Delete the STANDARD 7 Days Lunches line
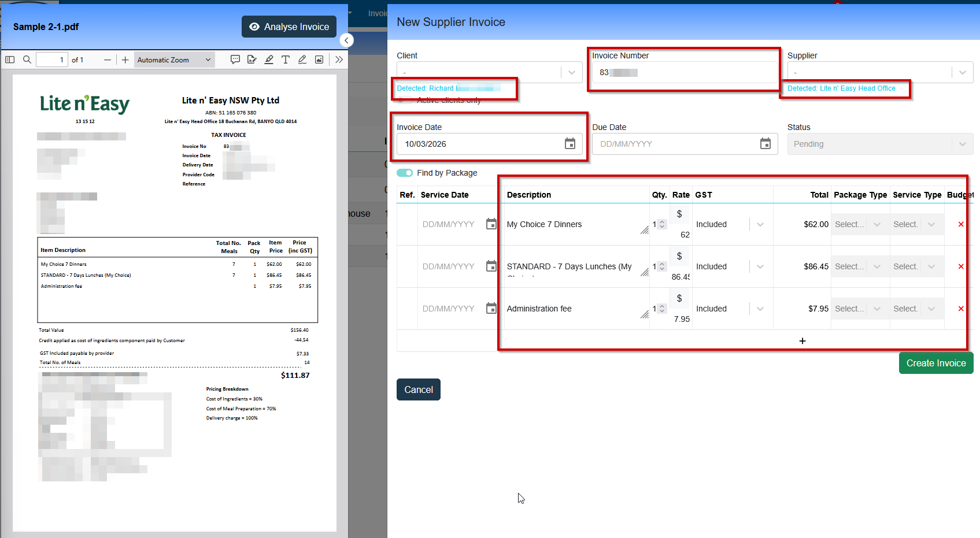Viewport: 980px width, 538px height. click(x=961, y=266)
